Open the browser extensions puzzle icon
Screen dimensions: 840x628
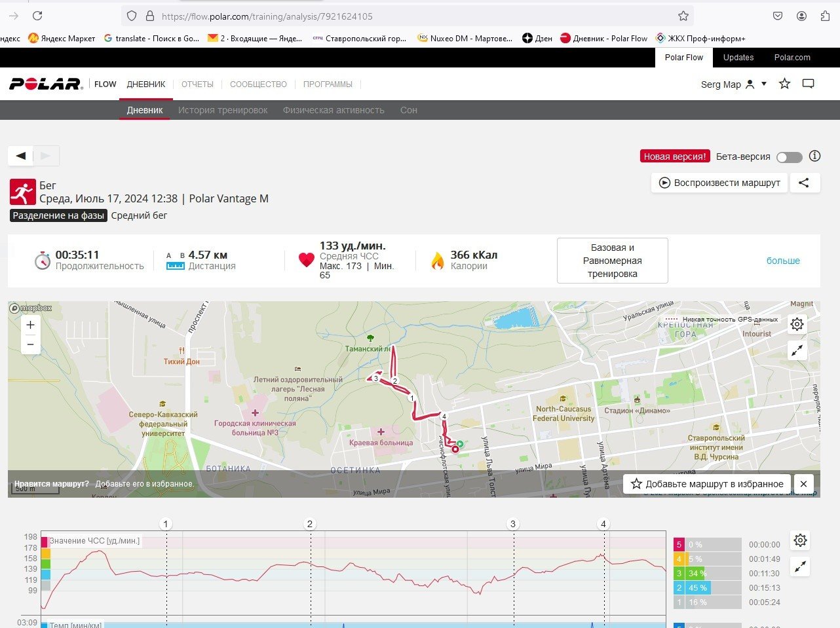[x=825, y=16]
